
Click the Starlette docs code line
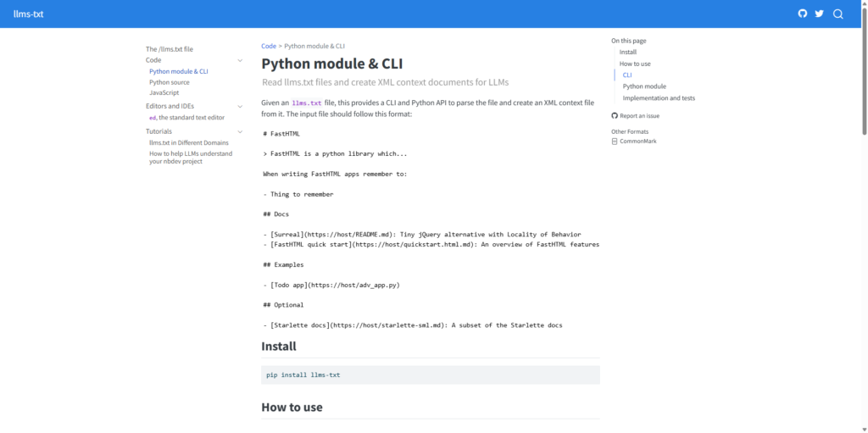pos(413,325)
